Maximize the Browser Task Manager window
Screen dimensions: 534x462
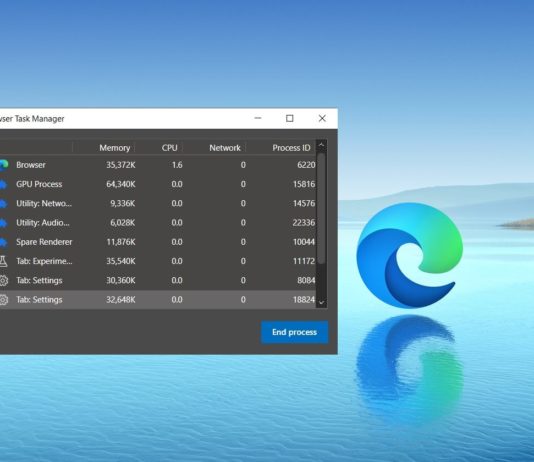coord(289,118)
